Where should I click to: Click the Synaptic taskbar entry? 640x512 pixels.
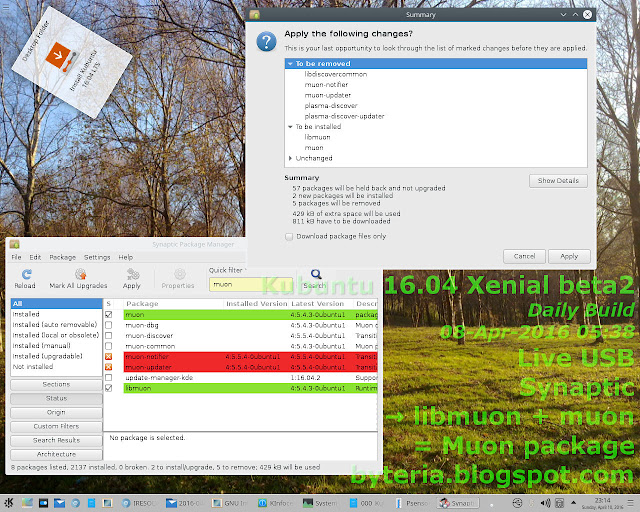pos(458,503)
